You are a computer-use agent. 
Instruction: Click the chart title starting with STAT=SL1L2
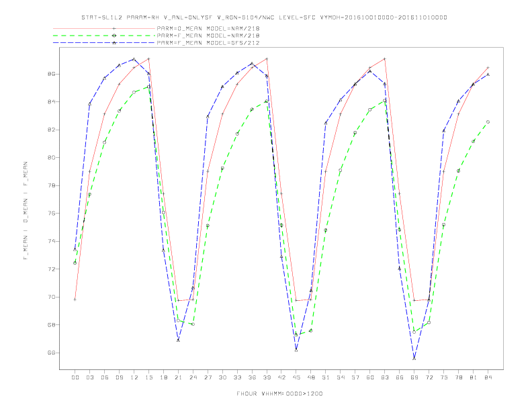click(264, 17)
